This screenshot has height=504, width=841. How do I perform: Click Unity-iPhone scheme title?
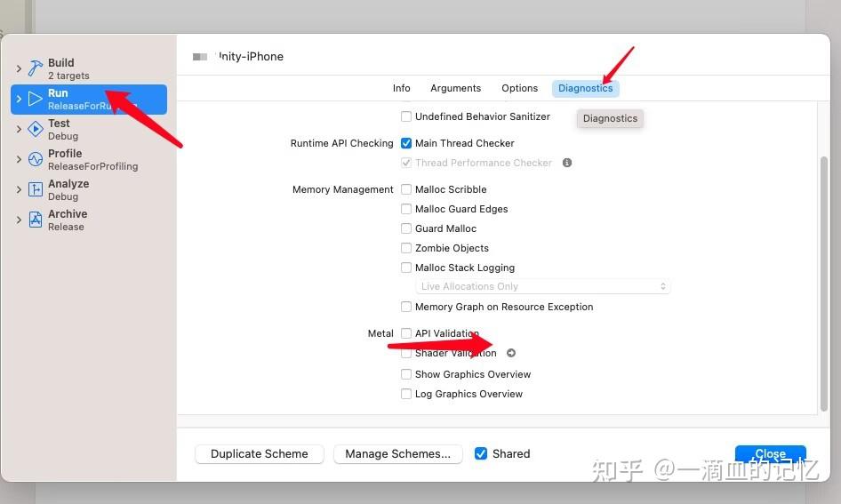[250, 56]
